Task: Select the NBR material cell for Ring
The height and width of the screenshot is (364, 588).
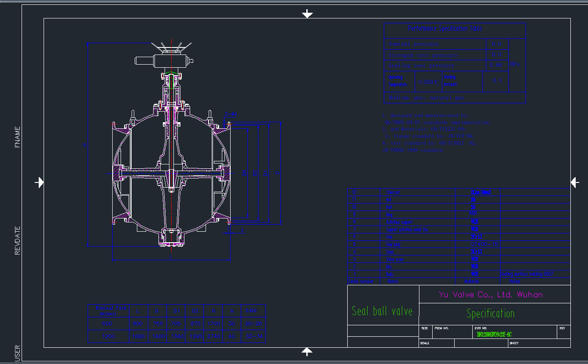Action: pos(473,213)
